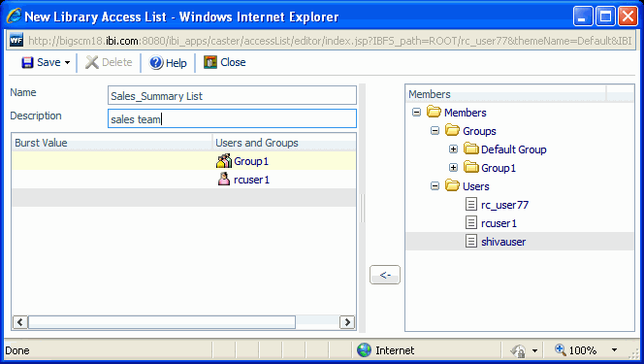Collapse the Groups tree node
The height and width of the screenshot is (364, 644).
click(x=435, y=131)
